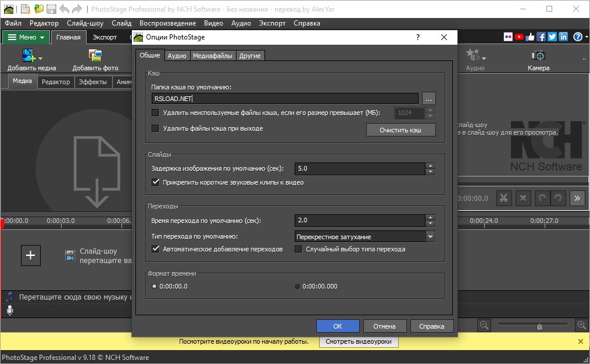
Task: Click the Очистить кэш button
Action: 401,130
